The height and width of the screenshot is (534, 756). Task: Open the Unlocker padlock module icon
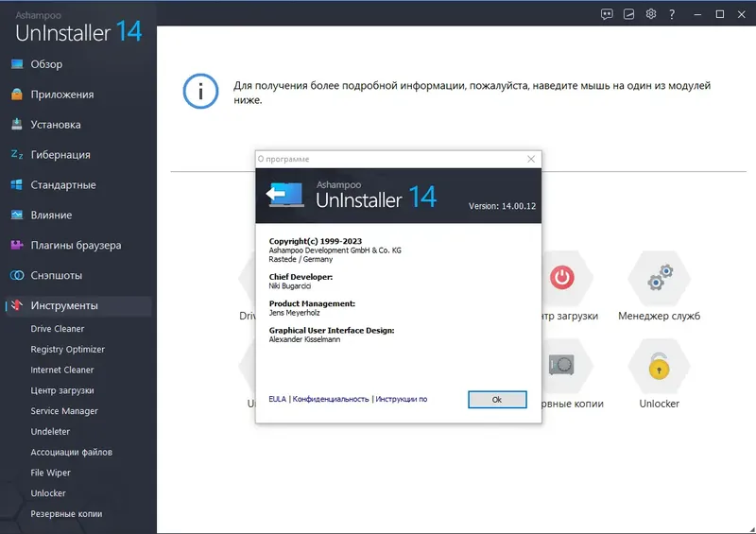659,366
